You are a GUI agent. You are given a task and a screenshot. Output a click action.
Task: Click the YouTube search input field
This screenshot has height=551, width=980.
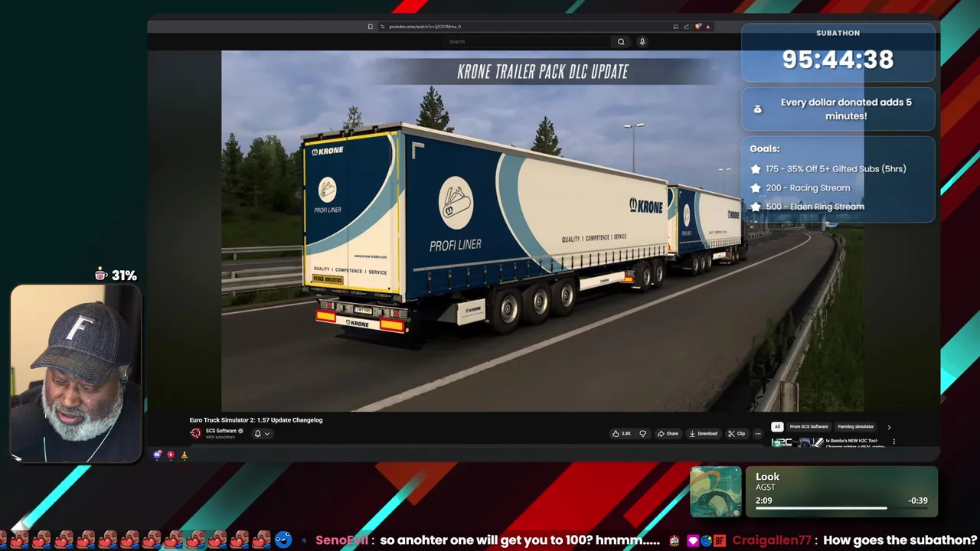point(528,42)
